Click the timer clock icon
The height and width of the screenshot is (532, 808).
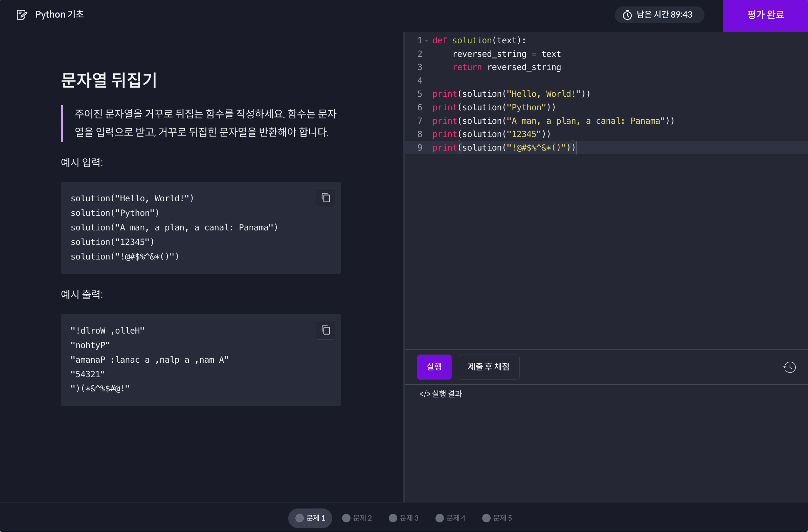click(x=627, y=15)
